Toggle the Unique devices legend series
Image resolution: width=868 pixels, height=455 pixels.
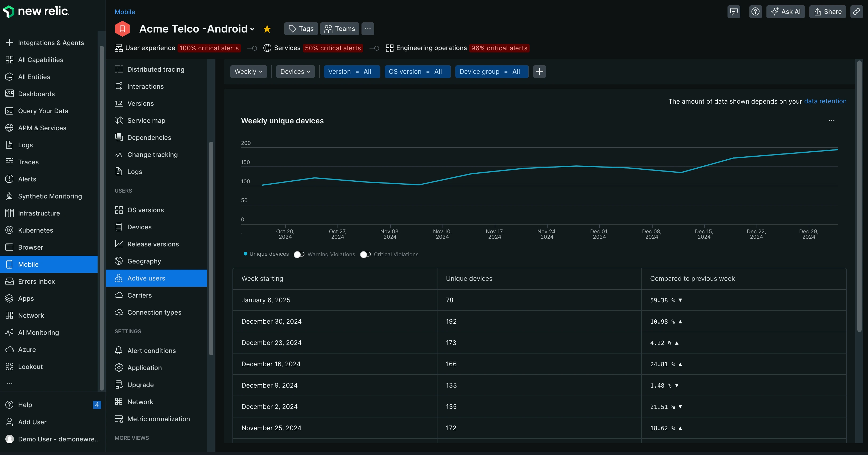point(266,254)
